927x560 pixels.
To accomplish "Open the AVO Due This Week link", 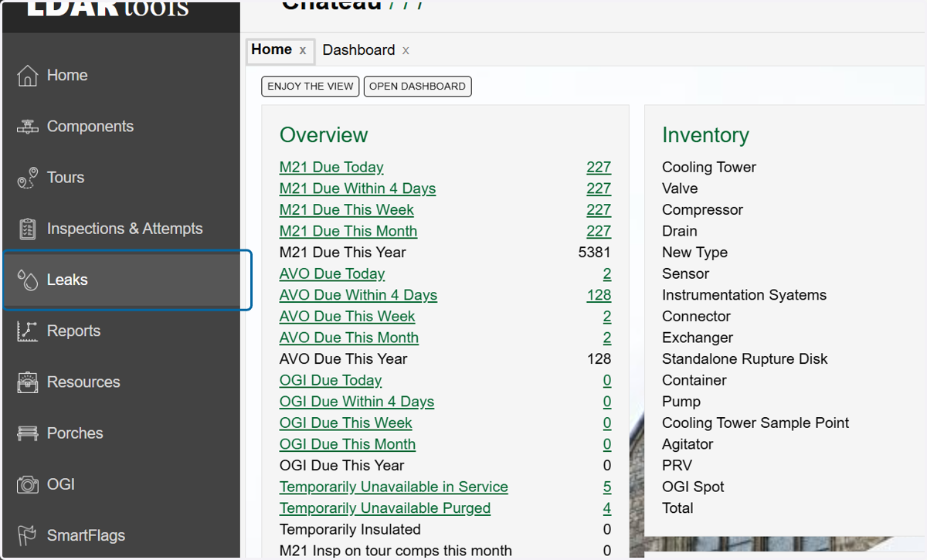I will [348, 317].
